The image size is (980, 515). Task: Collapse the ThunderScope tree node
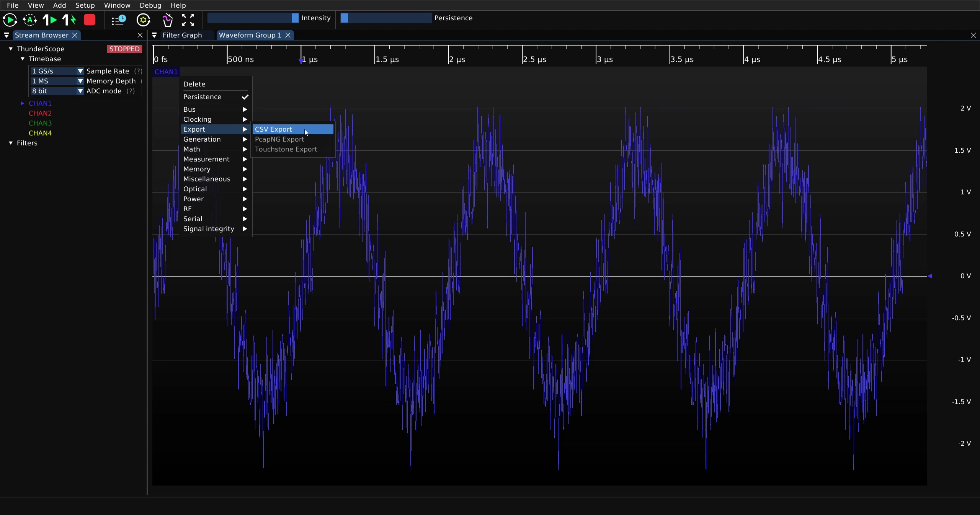(x=11, y=49)
